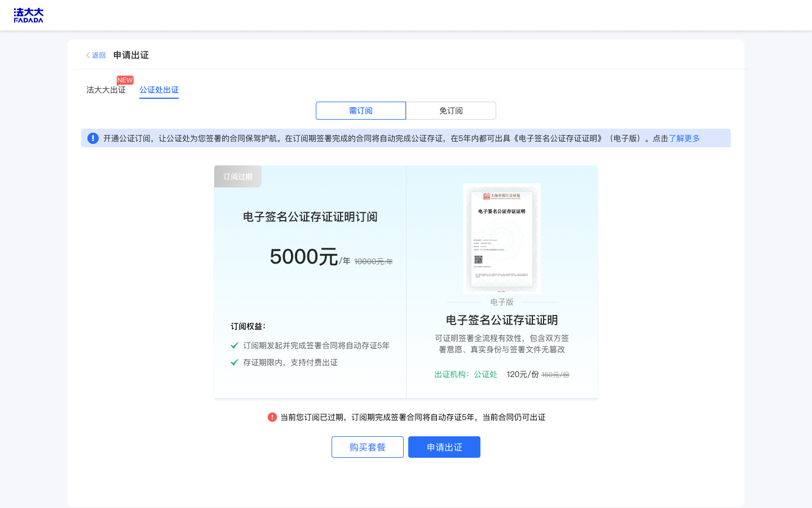Click checkmark beside 存证期限内，支持付费出证

235,362
